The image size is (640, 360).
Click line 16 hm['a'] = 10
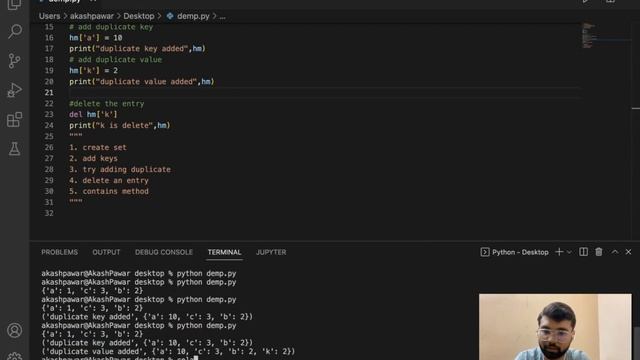[x=96, y=38]
